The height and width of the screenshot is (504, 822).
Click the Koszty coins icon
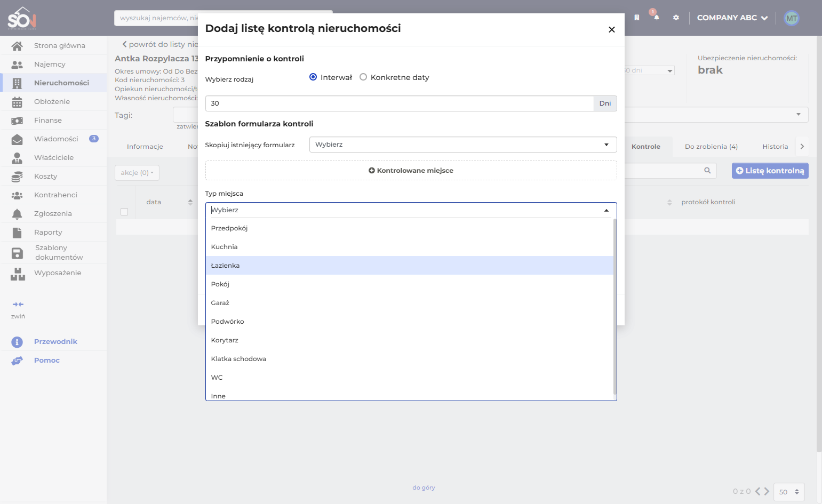click(17, 177)
